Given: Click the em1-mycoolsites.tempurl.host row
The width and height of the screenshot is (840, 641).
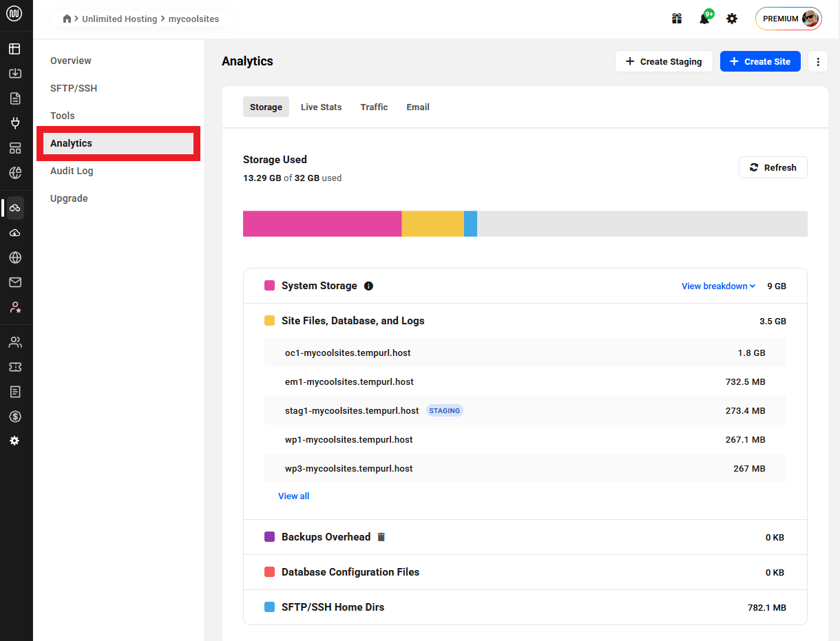Looking at the screenshot, I should pos(525,381).
